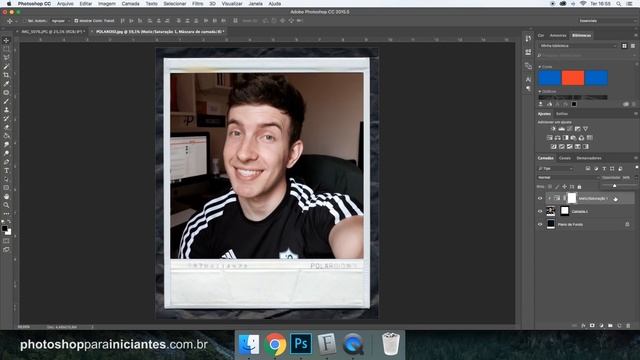Image resolution: width=640 pixels, height=360 pixels.
Task: Collapse the Gráficos section in libraries
Action: click(540, 91)
